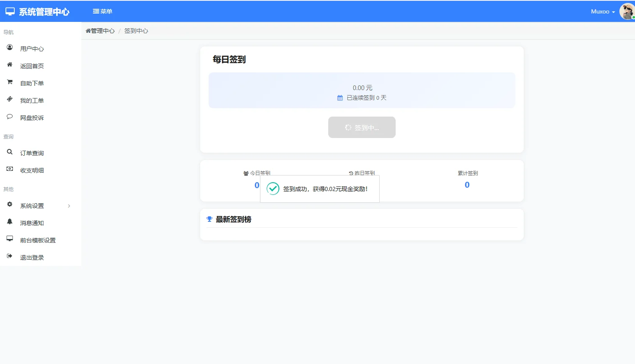Click the ticket icon next to 我的工单
Screen dimensions: 635x364
click(x=9, y=99)
